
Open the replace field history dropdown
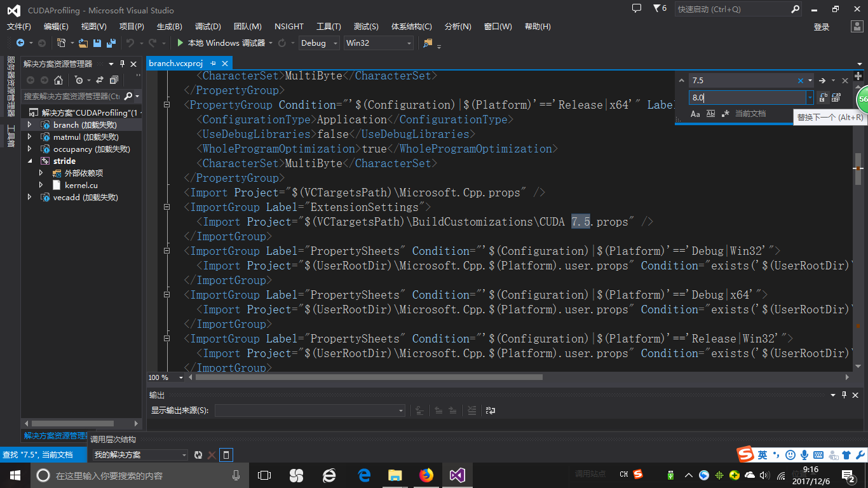810,98
